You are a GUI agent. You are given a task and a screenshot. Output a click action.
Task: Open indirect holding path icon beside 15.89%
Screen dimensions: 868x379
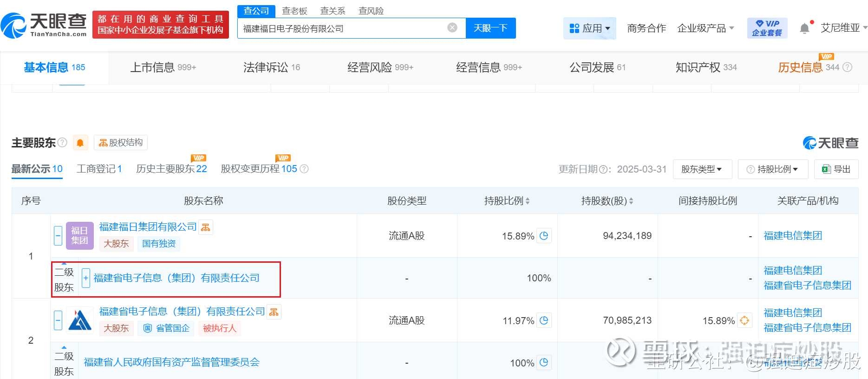coord(744,320)
